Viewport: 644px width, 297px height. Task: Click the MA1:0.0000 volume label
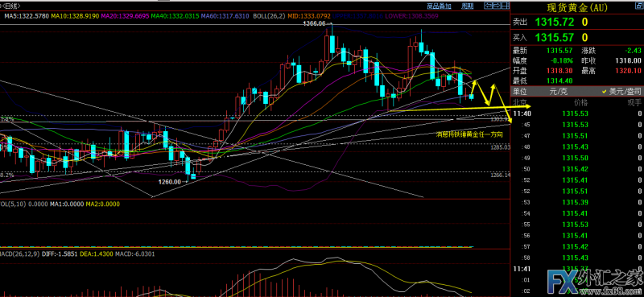tap(66, 204)
